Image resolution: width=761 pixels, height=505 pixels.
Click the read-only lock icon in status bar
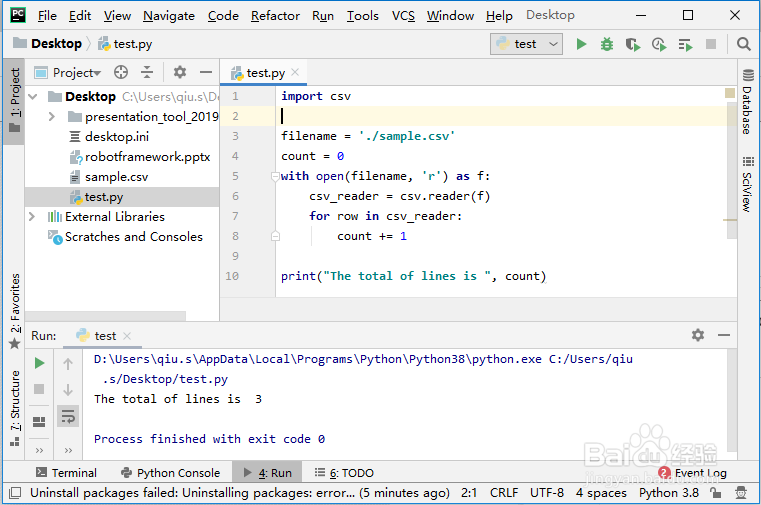coord(715,493)
